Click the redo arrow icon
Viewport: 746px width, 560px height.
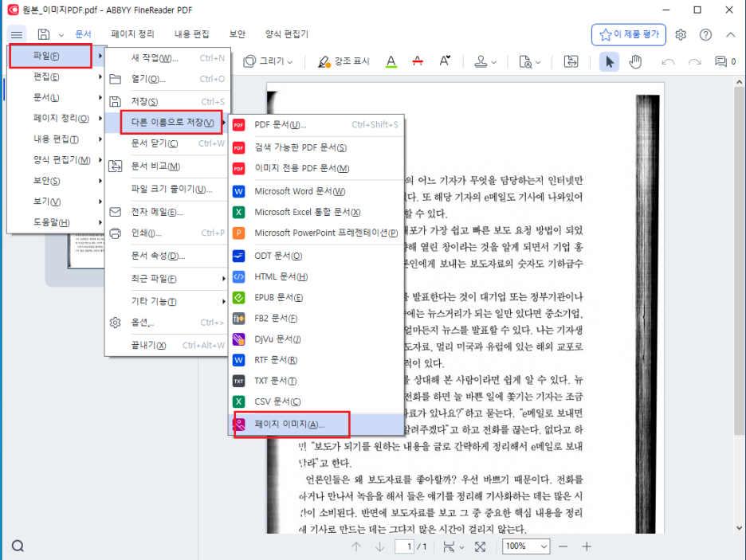695,62
